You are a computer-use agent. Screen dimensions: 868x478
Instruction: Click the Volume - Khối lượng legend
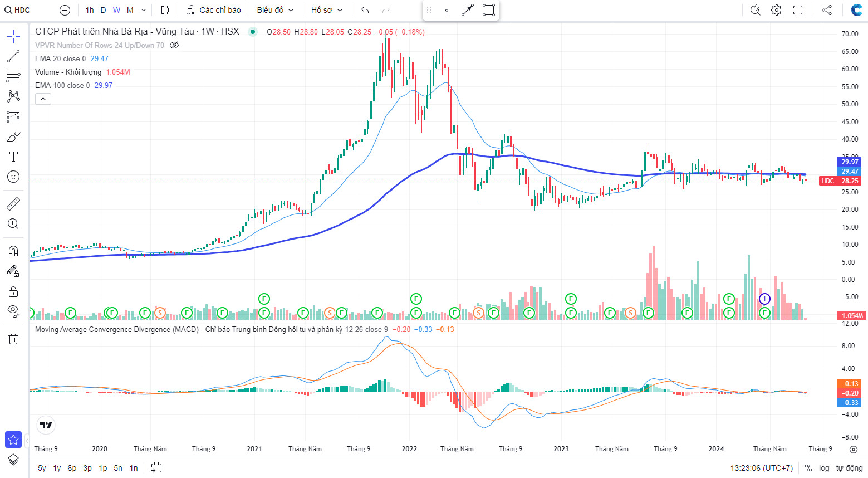68,72
